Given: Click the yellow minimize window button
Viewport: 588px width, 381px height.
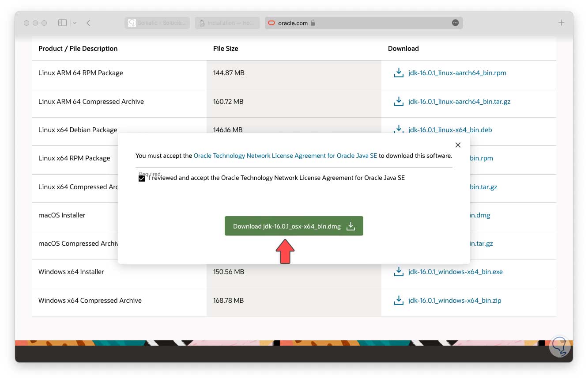Looking at the screenshot, I should click(x=36, y=23).
